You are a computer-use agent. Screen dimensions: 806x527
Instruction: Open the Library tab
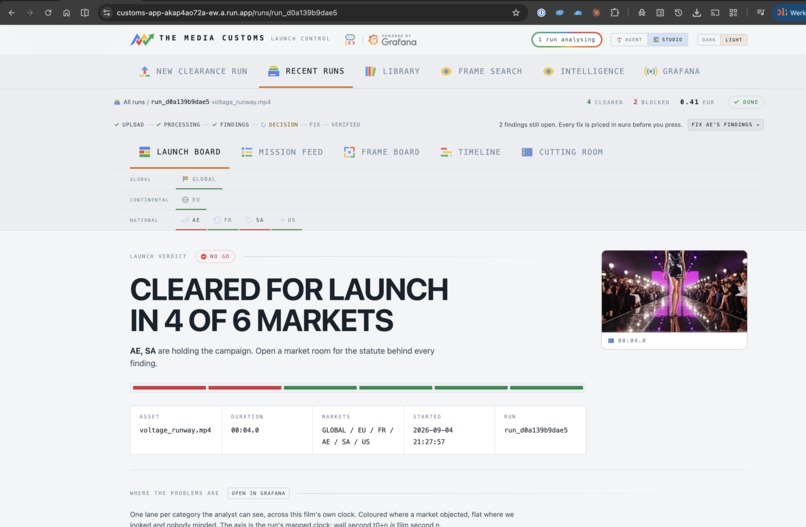(392, 71)
